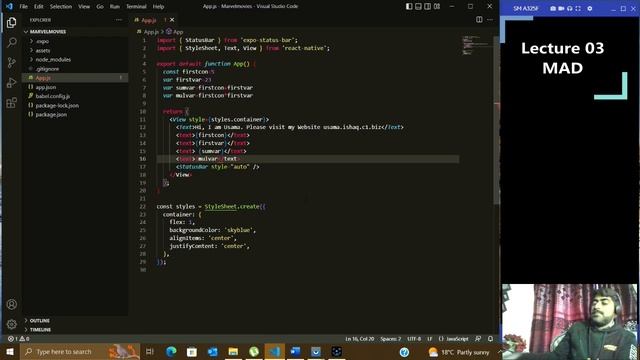Screen dimensions: 640x360
Task: Open the UTF-8 encoding selector
Action: coord(414,339)
